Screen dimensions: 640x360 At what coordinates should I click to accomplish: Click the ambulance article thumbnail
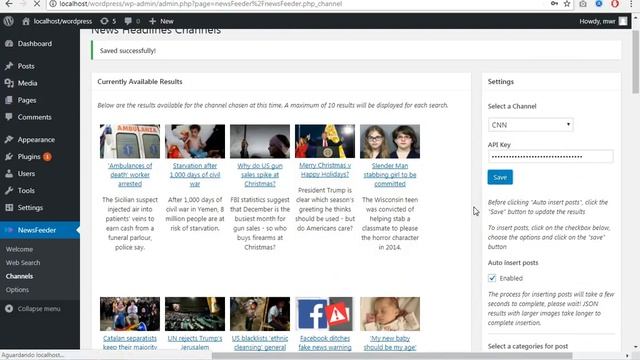click(130, 141)
